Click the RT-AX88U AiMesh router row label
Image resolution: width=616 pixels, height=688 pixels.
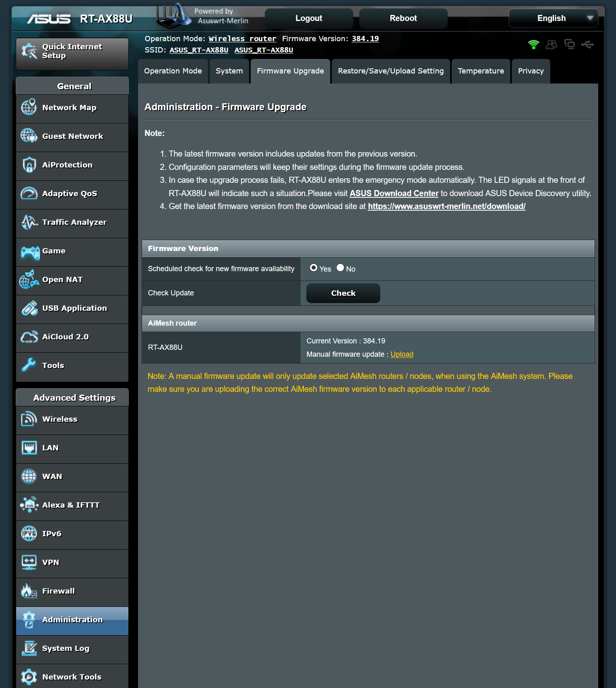pyautogui.click(x=165, y=347)
